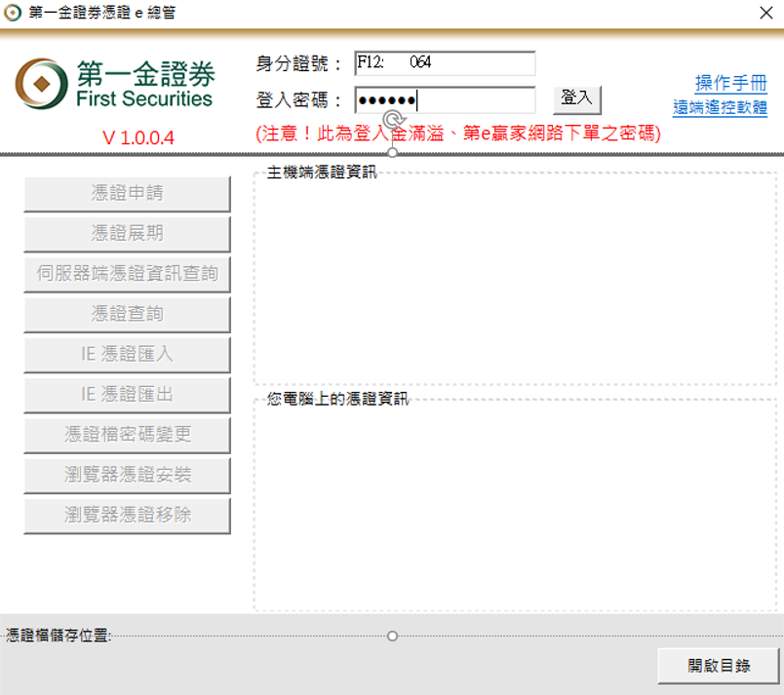Click the 瀏覽器憑證安裝 button
Image resolution: width=784 pixels, height=695 pixels.
click(127, 475)
